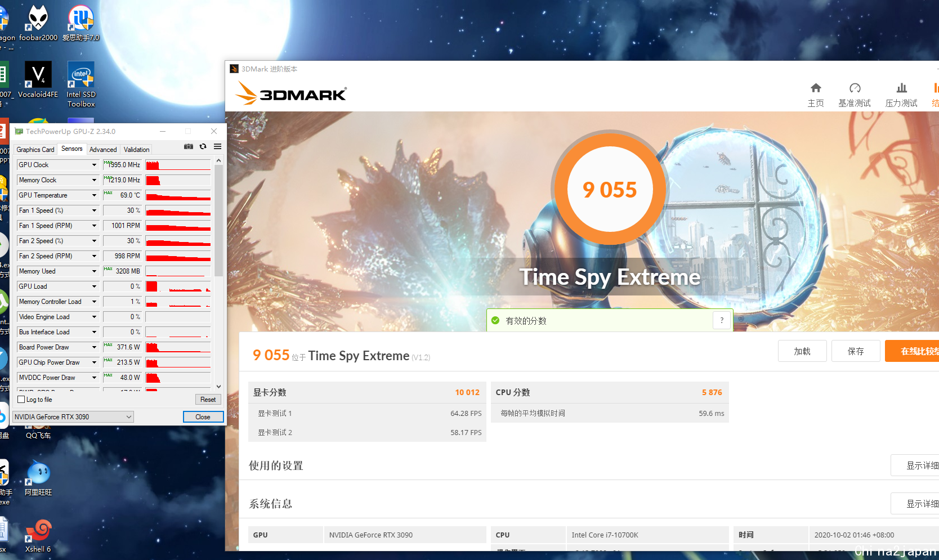Click the Reset button in GPU-Z
Image resolution: width=939 pixels, height=560 pixels.
tap(208, 400)
